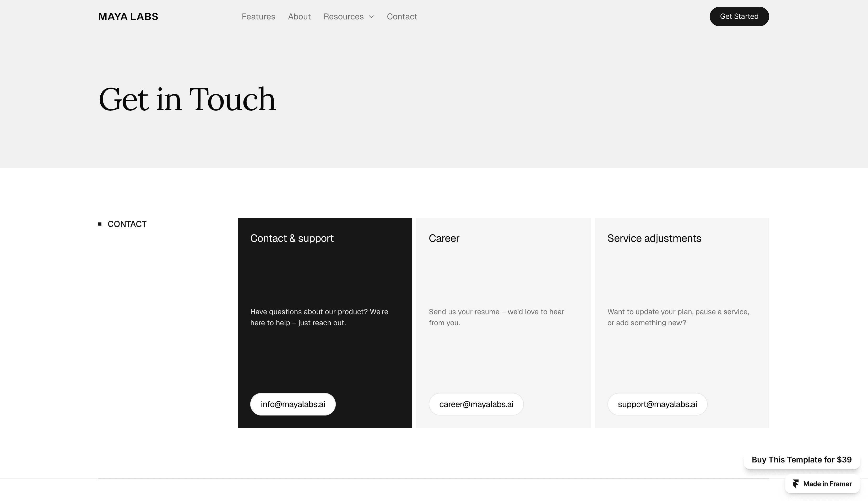The width and height of the screenshot is (868, 501).
Task: Click the Service adjustments card heading
Action: coord(654,238)
